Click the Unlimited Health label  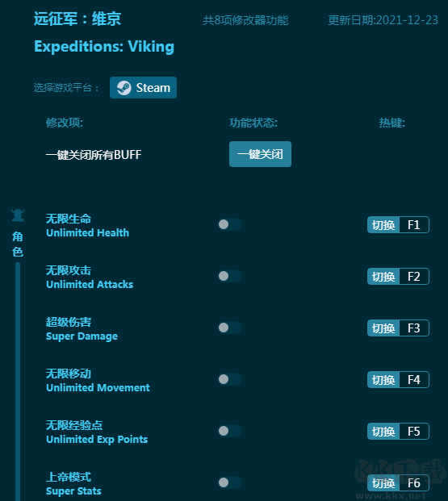click(88, 232)
